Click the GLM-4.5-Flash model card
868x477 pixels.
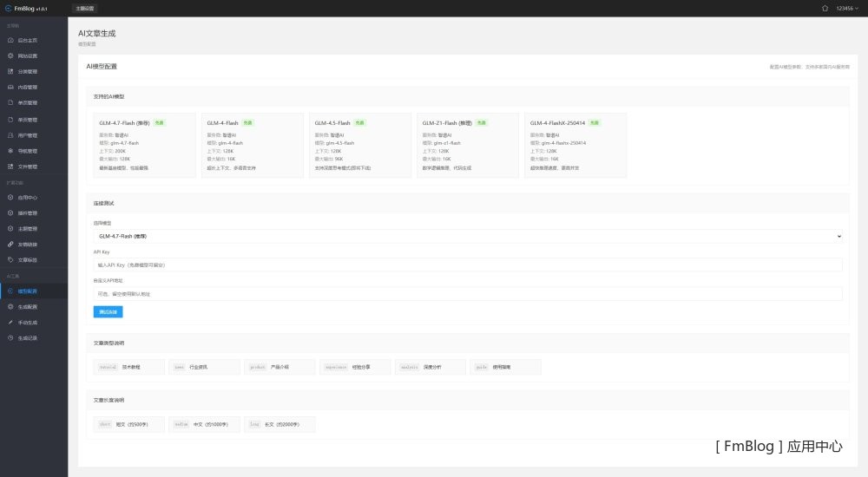coord(359,145)
